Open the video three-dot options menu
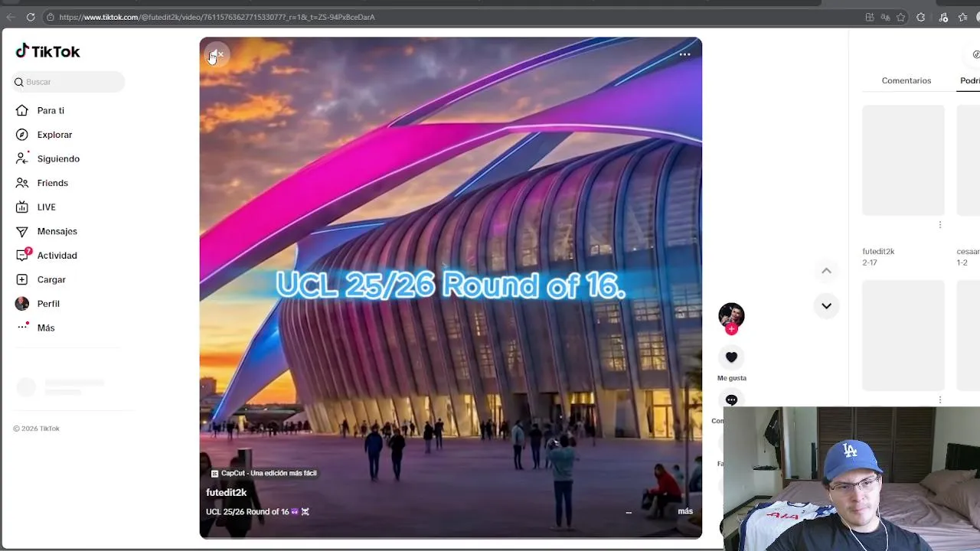The image size is (980, 551). coord(684,54)
